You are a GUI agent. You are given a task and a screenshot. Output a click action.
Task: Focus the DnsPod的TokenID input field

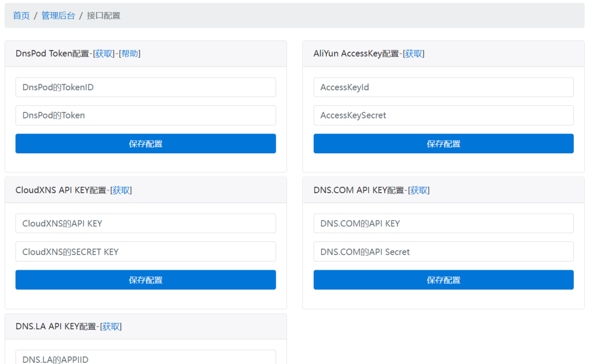coord(145,87)
